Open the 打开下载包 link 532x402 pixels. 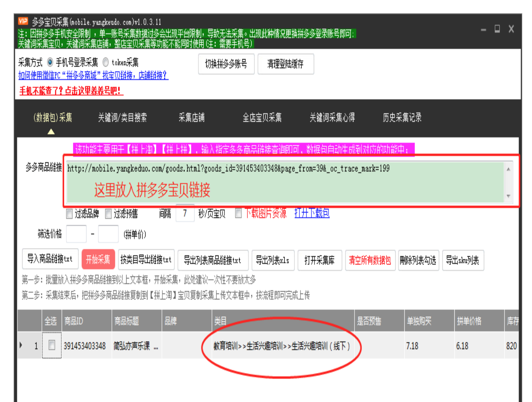312,213
